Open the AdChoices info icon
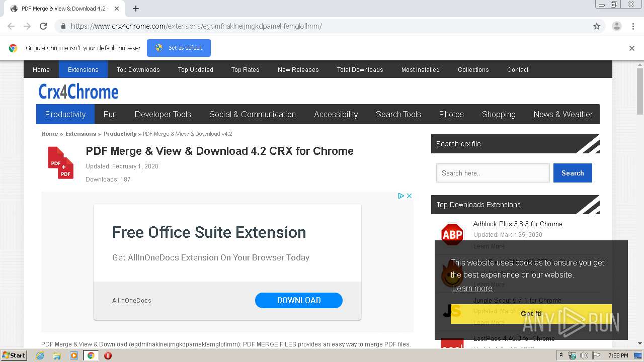The width and height of the screenshot is (644, 362). 401,196
